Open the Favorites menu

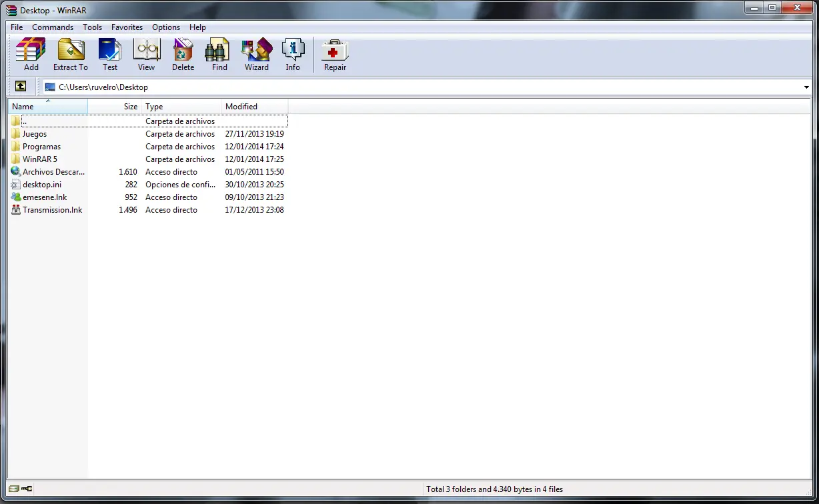pos(127,27)
